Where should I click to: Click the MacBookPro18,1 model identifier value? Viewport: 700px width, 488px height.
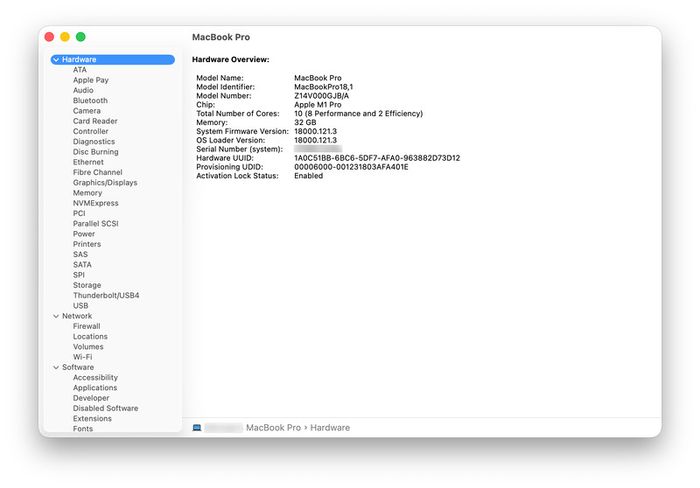pos(323,87)
